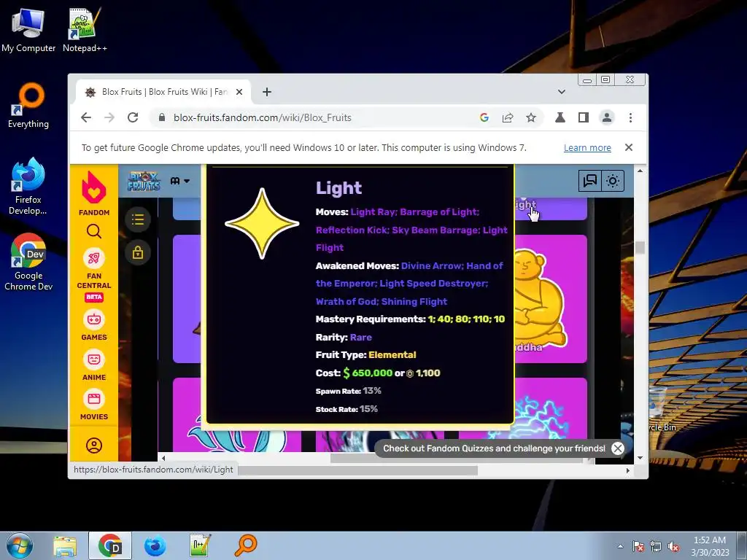Image resolution: width=747 pixels, height=560 pixels.
Task: Open the Buddha fruit card
Action: click(x=551, y=299)
